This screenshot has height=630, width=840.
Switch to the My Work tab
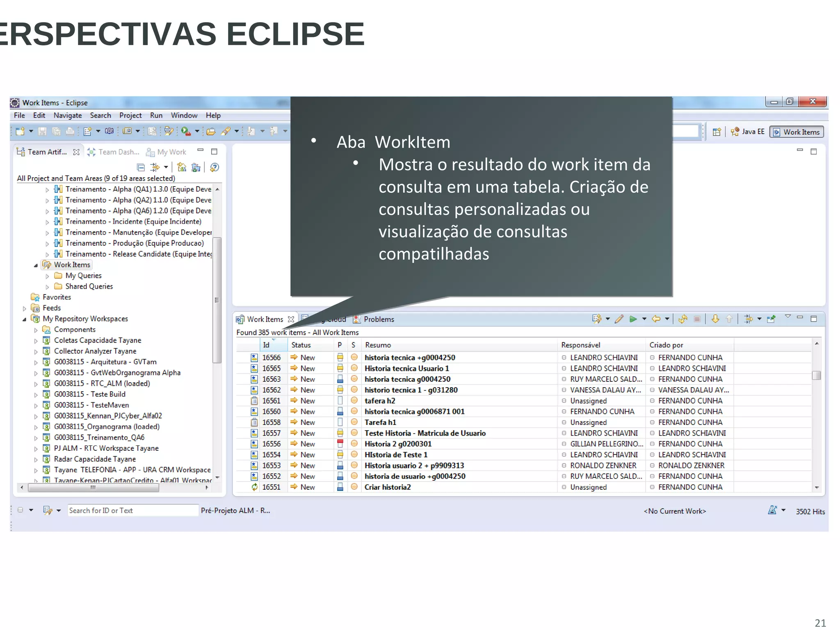[167, 152]
